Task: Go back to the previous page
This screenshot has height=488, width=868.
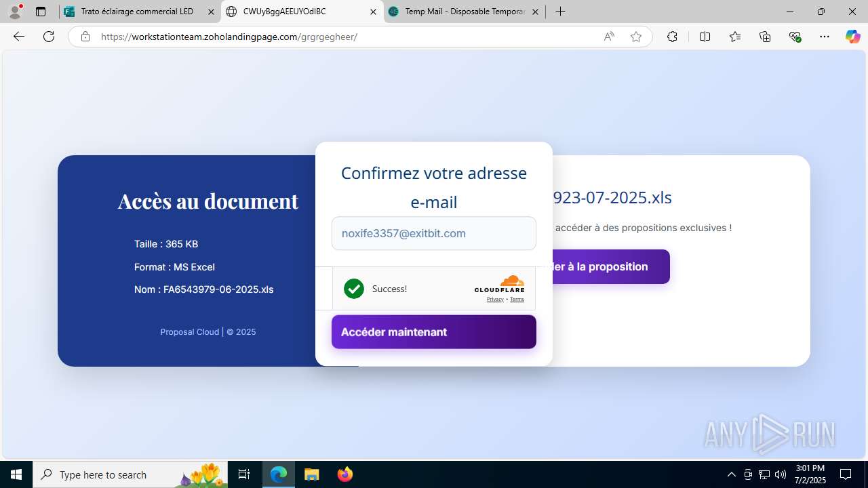Action: pyautogui.click(x=19, y=37)
